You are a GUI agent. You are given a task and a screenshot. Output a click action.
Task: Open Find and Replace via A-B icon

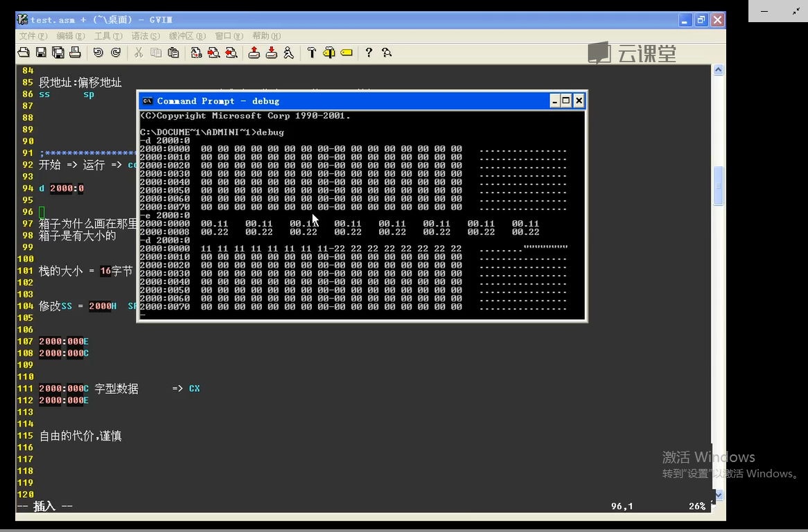[x=196, y=53]
